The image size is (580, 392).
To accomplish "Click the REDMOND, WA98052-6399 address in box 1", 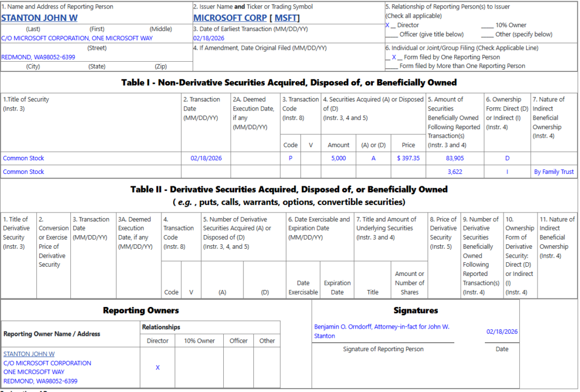I will click(x=38, y=57).
